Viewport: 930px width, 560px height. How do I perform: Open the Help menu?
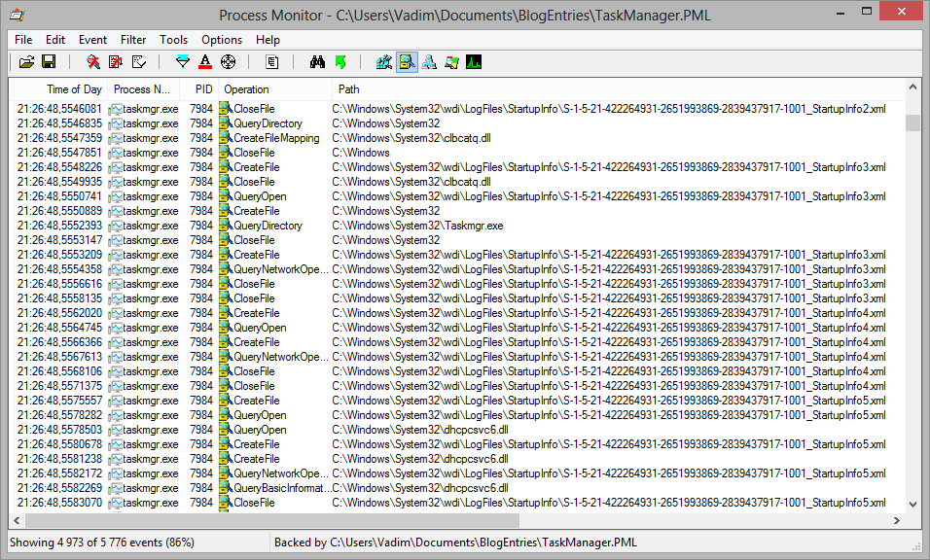(x=268, y=40)
